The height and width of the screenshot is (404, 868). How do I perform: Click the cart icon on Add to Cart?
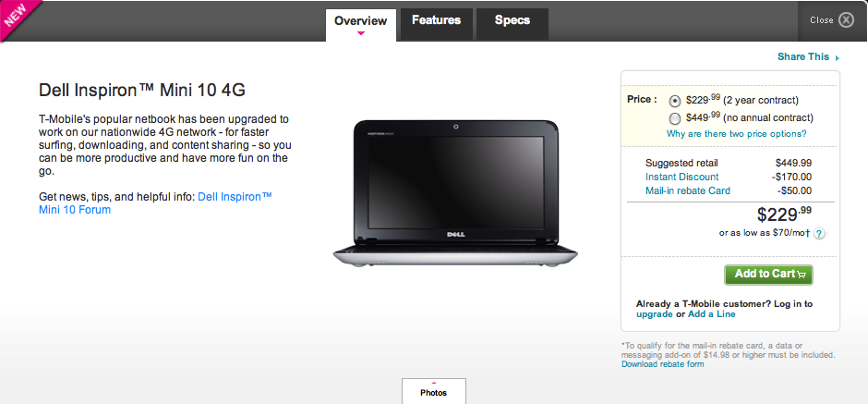[x=802, y=275]
